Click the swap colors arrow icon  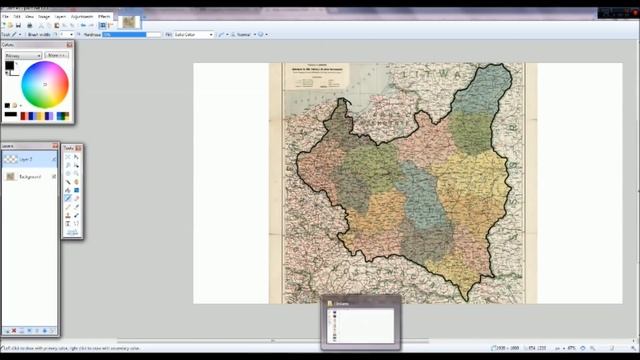tap(17, 64)
